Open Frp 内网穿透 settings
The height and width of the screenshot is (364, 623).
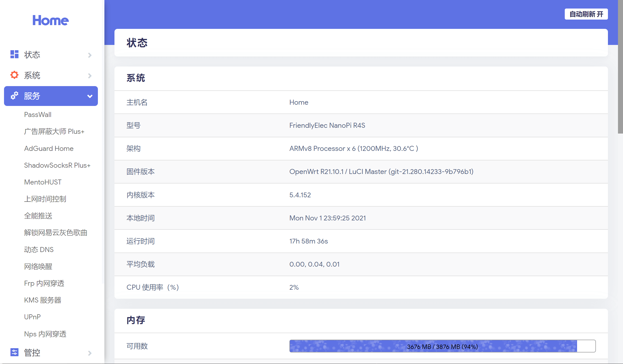pyautogui.click(x=45, y=283)
